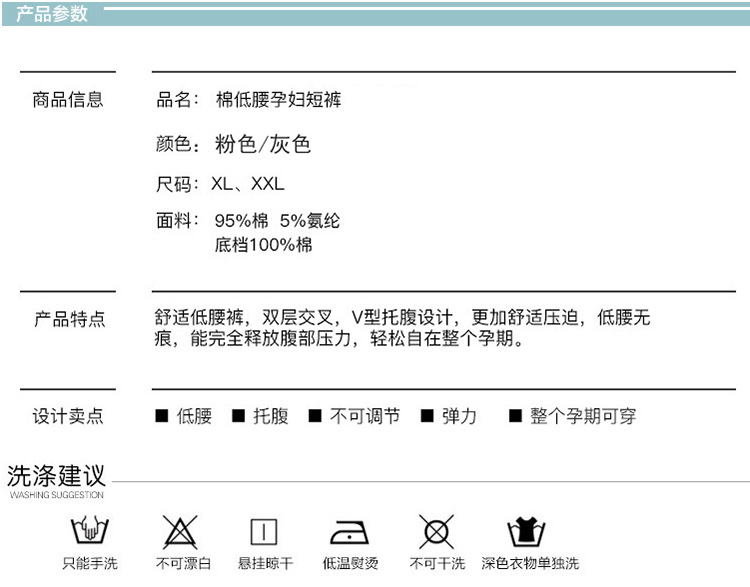The height and width of the screenshot is (587, 750).
Task: Click the 低腰 selling point text
Action: pyautogui.click(x=194, y=416)
